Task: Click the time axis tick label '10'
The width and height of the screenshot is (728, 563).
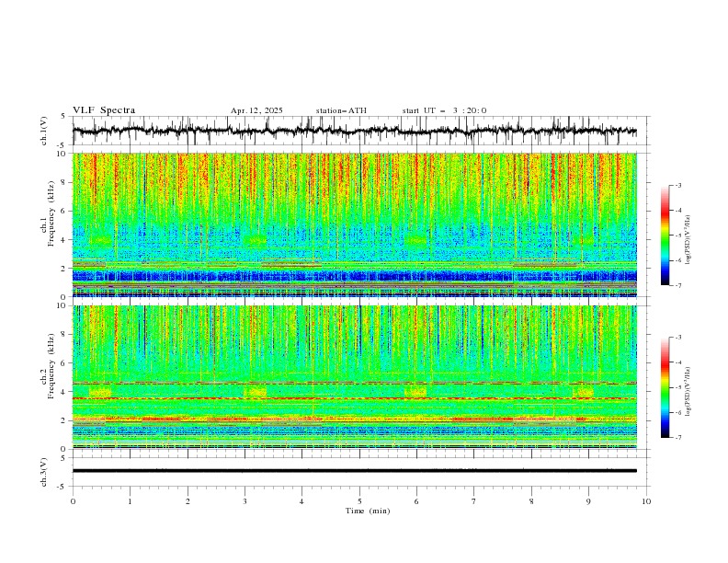Action: coord(646,501)
